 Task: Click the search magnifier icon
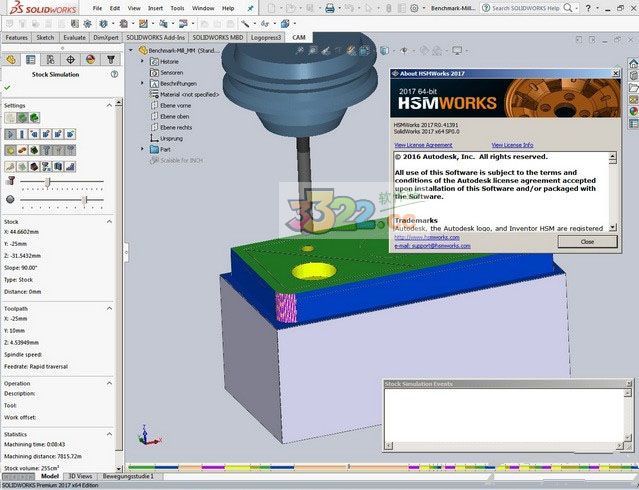click(x=568, y=8)
